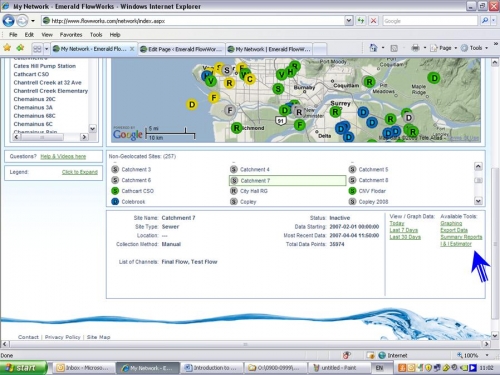The width and height of the screenshot is (500, 375).
Task: Click the browser Forward button
Action: click(x=22, y=21)
